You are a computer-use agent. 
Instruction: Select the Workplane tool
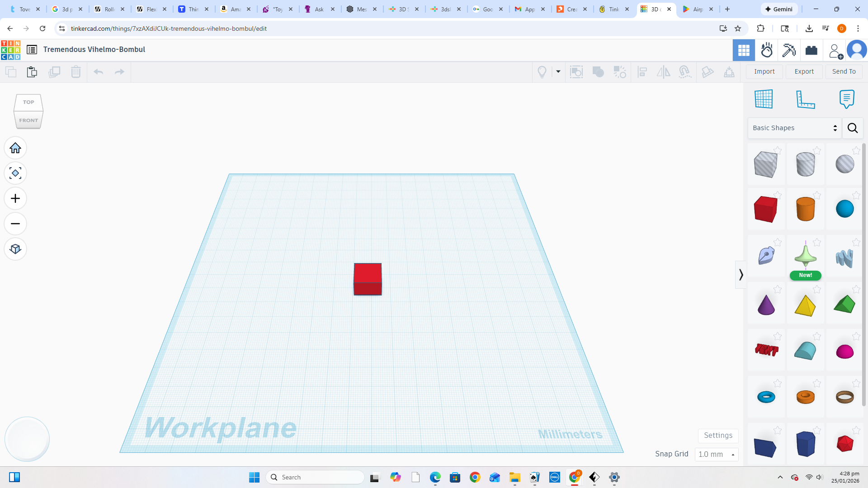[764, 99]
